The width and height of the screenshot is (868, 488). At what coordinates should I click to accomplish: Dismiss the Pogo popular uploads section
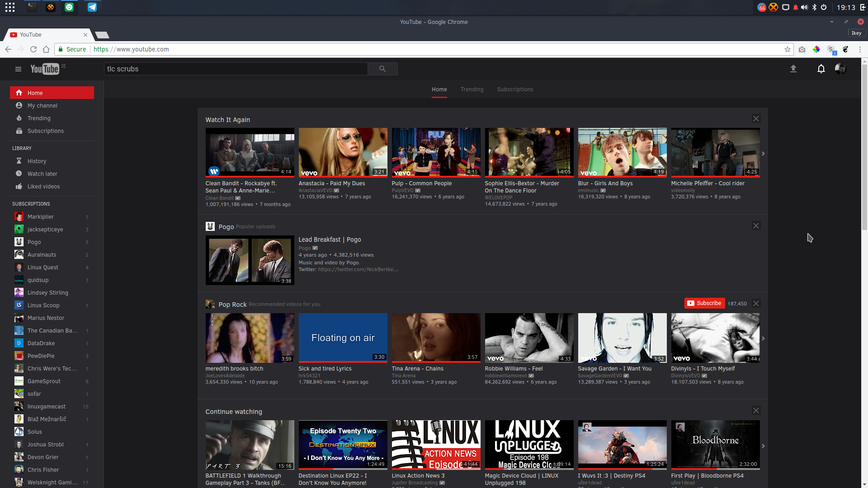pyautogui.click(x=756, y=226)
